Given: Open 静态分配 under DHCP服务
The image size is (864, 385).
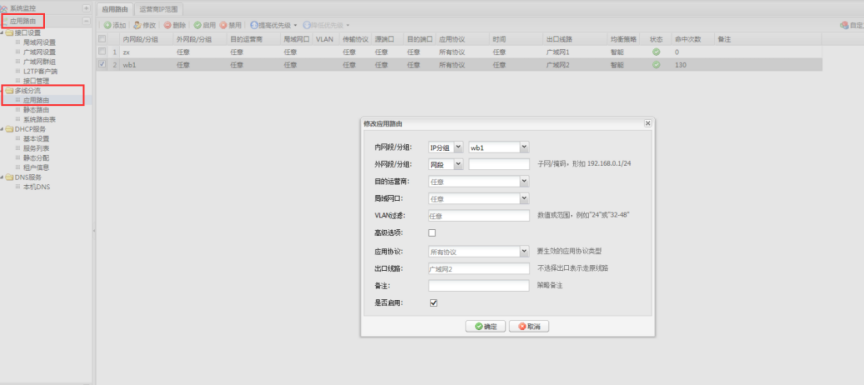Looking at the screenshot, I should click(x=36, y=158).
